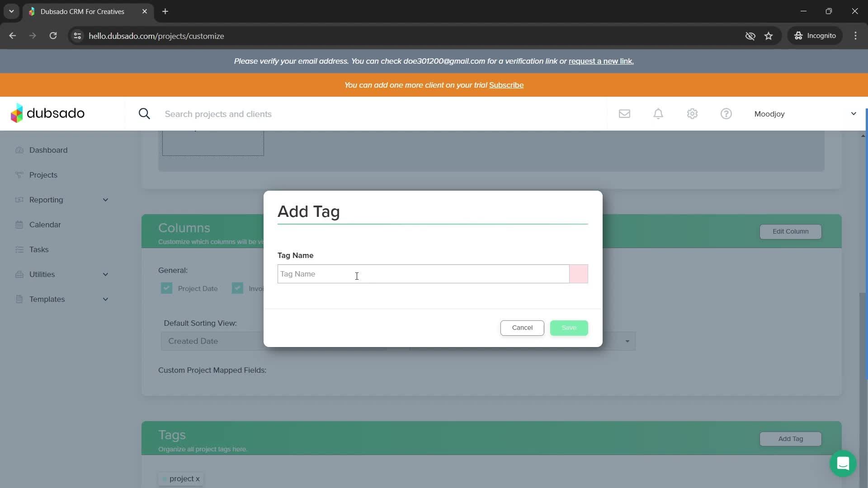Viewport: 868px width, 488px height.
Task: Pick the pink tag color swatch
Action: [578, 274]
